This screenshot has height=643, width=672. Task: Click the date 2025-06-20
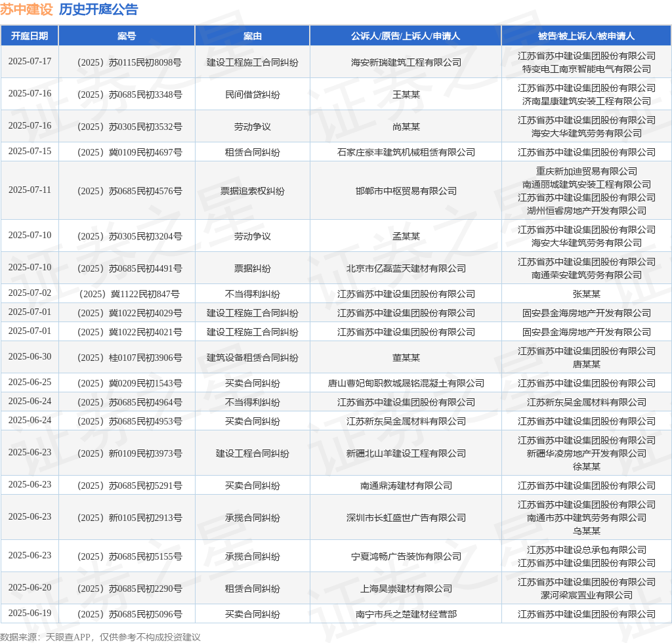point(30,587)
